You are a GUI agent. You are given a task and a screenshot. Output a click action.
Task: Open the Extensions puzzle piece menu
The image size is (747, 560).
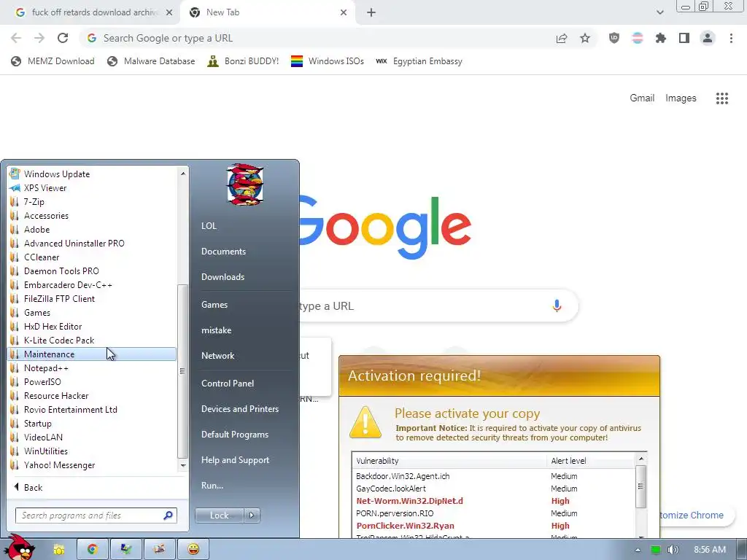pos(661,38)
